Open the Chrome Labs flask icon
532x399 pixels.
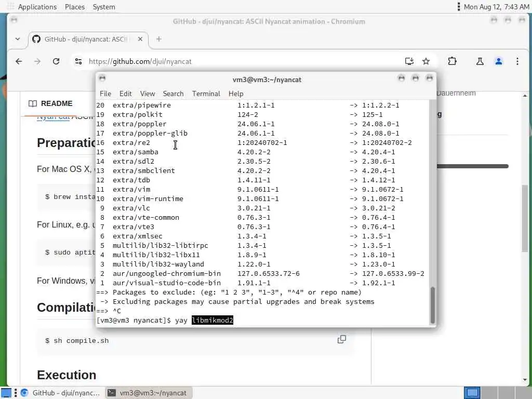(x=480, y=61)
